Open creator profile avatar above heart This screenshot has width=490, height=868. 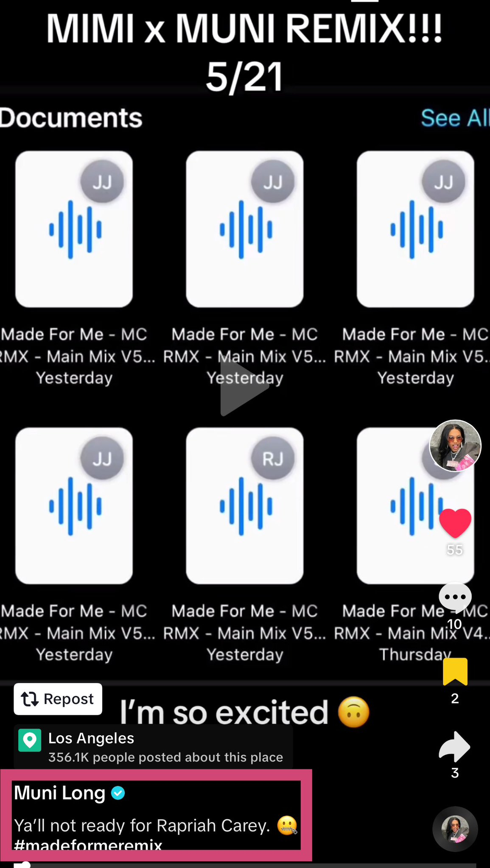[x=455, y=446]
